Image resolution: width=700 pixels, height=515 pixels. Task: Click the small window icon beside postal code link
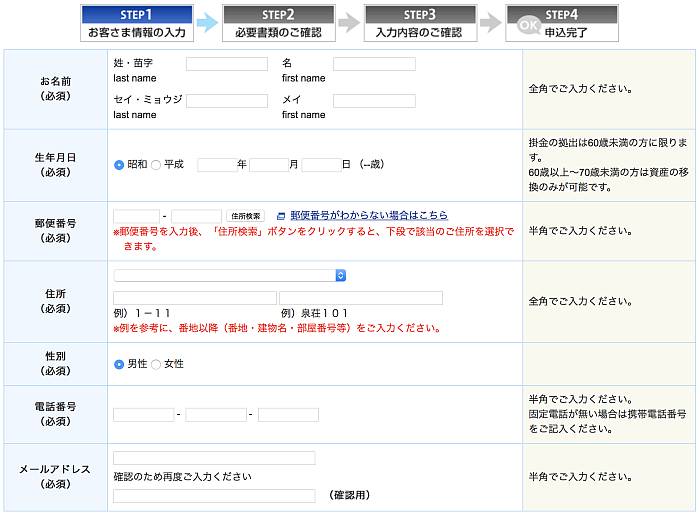280,216
